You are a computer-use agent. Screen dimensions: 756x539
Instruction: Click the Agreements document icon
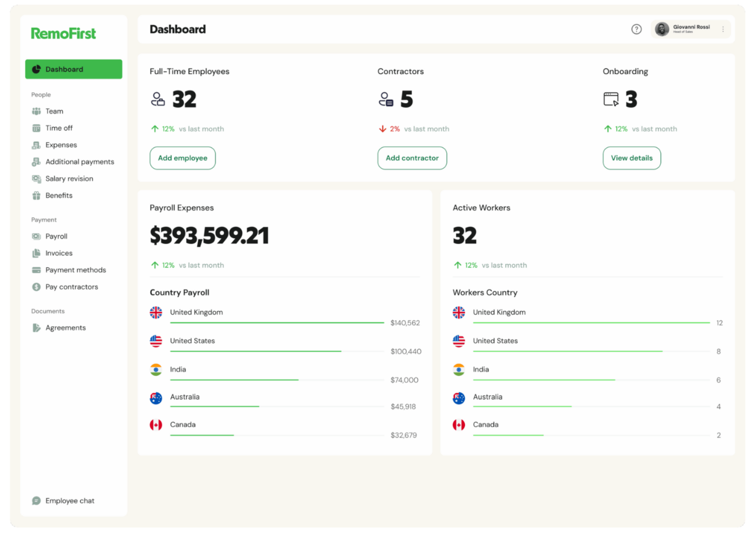[x=36, y=327]
